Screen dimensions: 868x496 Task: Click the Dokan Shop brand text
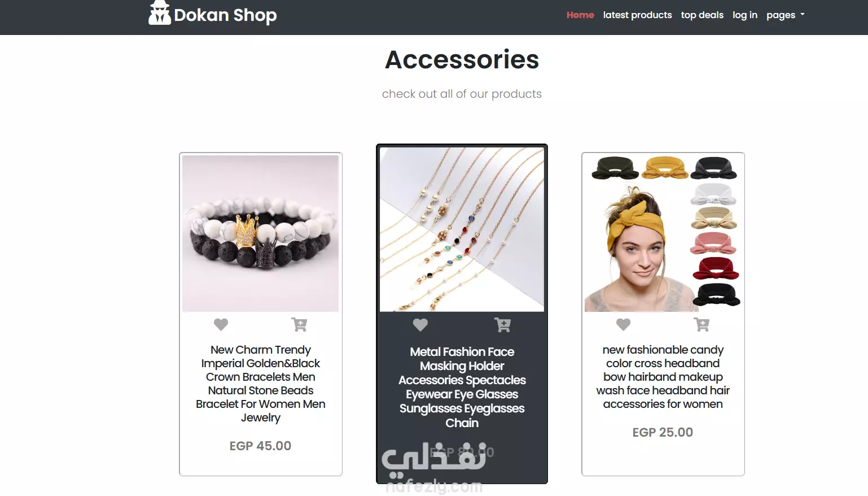[225, 15]
